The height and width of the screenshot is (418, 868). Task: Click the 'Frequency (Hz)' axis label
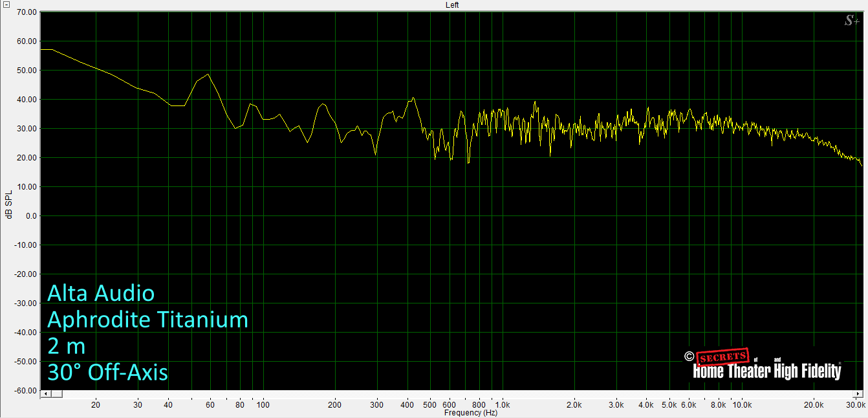[x=471, y=412]
